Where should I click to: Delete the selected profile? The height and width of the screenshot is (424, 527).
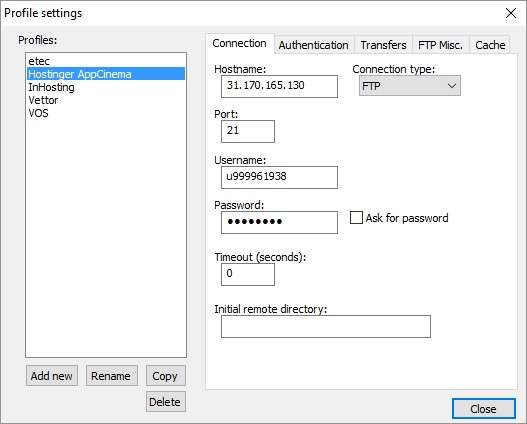[x=166, y=402]
